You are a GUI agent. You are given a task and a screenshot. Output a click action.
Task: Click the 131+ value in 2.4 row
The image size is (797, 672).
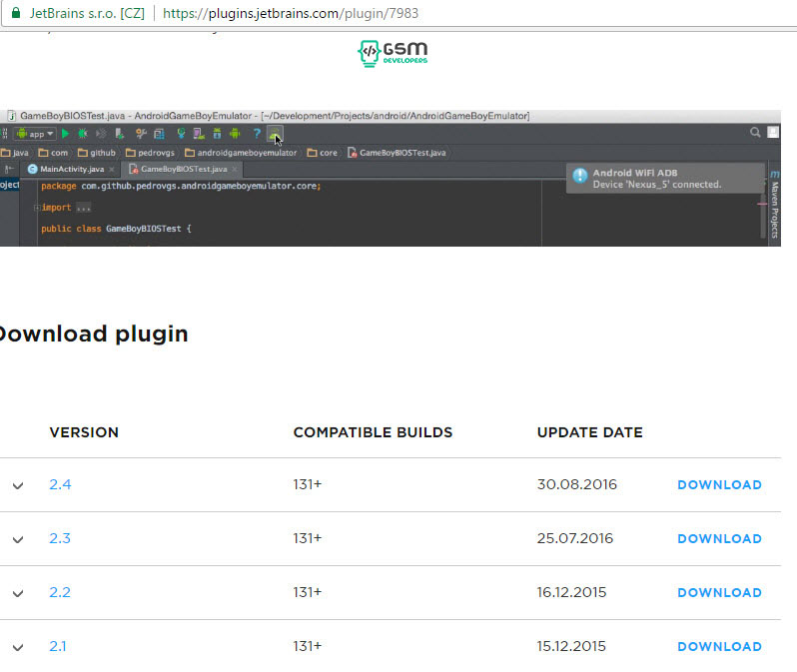pyautogui.click(x=307, y=484)
